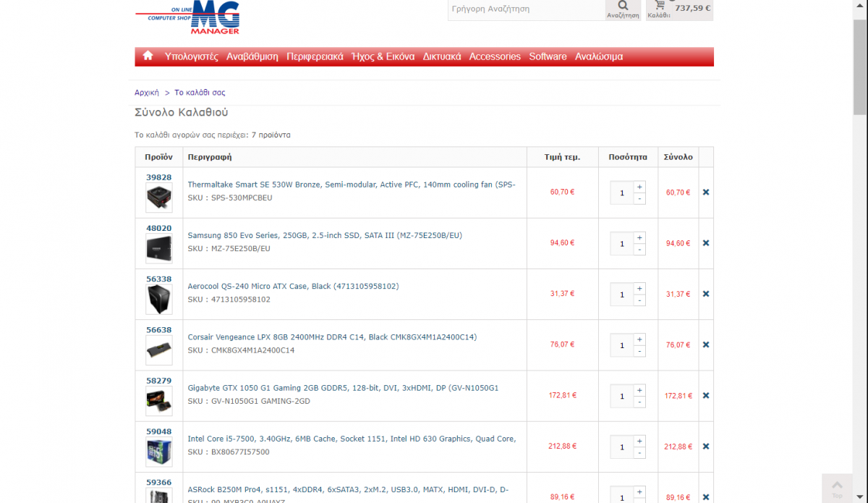
Task: Click the MG Manager logo
Action: [187, 17]
